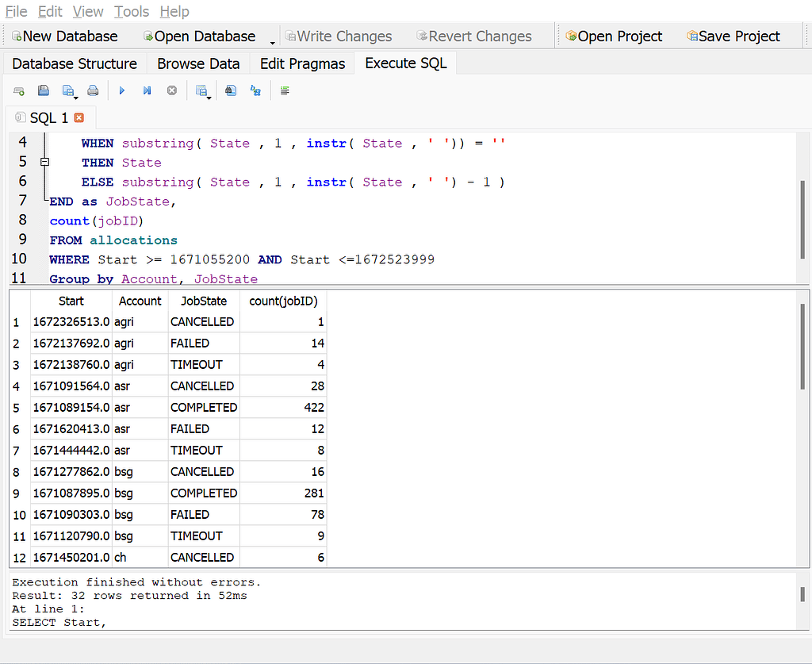Switch to the Browse Data tab

tap(198, 63)
